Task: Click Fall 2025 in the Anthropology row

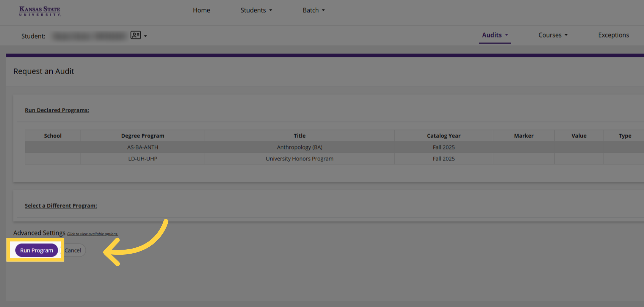Action: tap(444, 147)
